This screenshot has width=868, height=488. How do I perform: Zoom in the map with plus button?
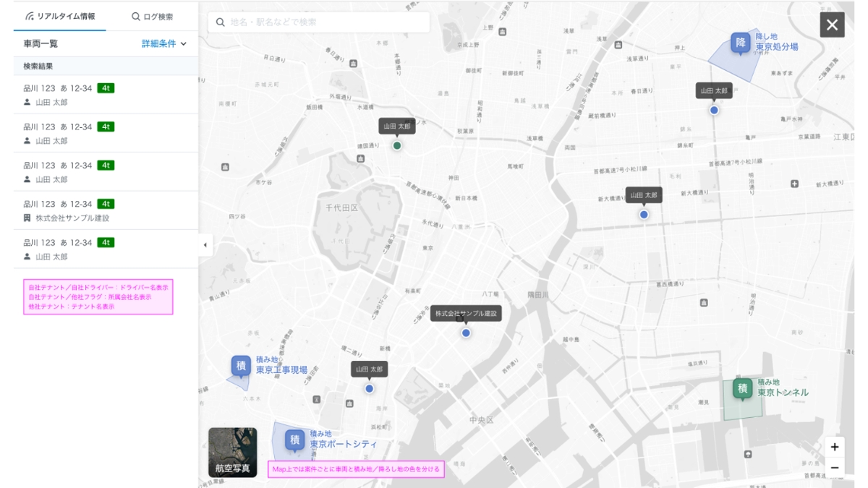835,447
